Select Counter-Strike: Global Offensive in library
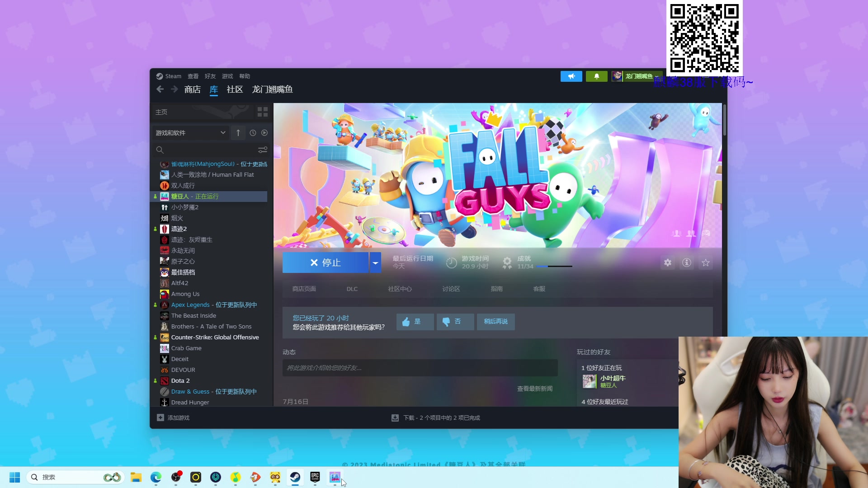Screen dimensions: 868x488 209,338
